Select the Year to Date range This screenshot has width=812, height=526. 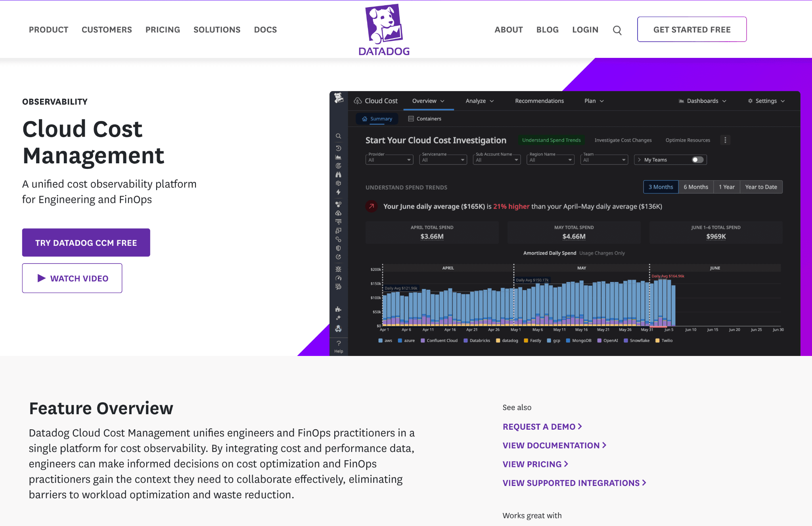761,187
